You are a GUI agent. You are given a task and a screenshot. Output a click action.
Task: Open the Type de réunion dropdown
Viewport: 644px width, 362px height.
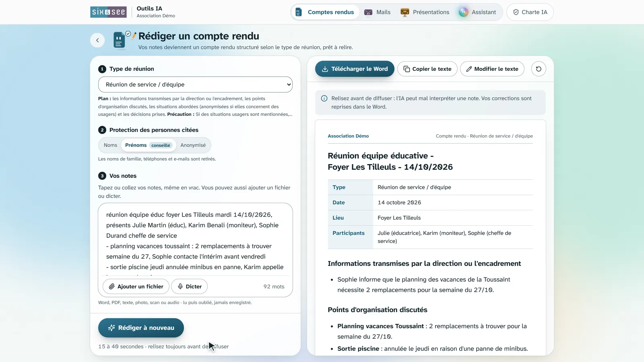click(195, 84)
